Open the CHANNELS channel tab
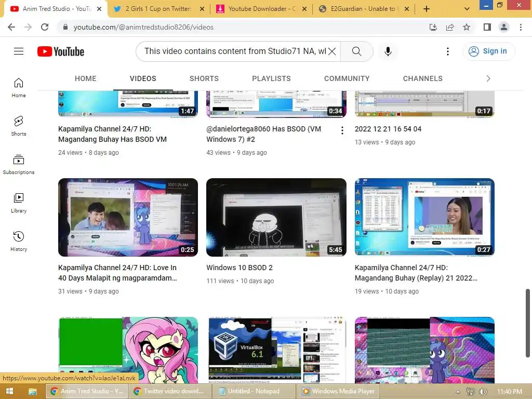Viewport: 532px width, 399px height. click(423, 79)
